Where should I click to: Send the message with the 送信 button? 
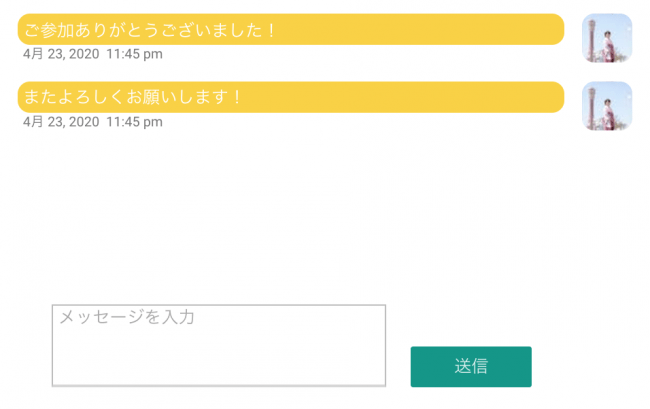(471, 366)
